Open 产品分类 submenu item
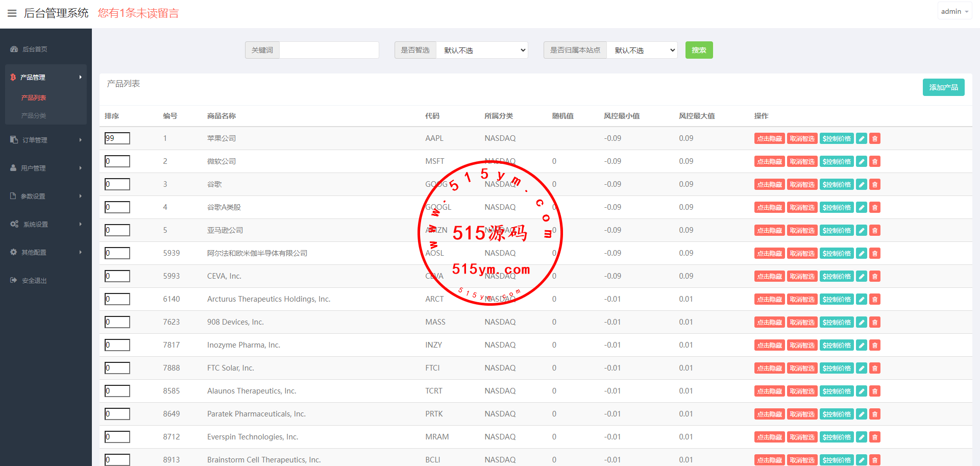980x466 pixels. click(34, 115)
